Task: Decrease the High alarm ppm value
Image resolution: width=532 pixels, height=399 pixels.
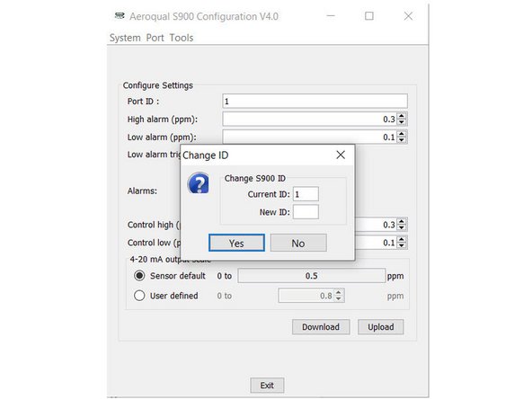Action: click(402, 122)
